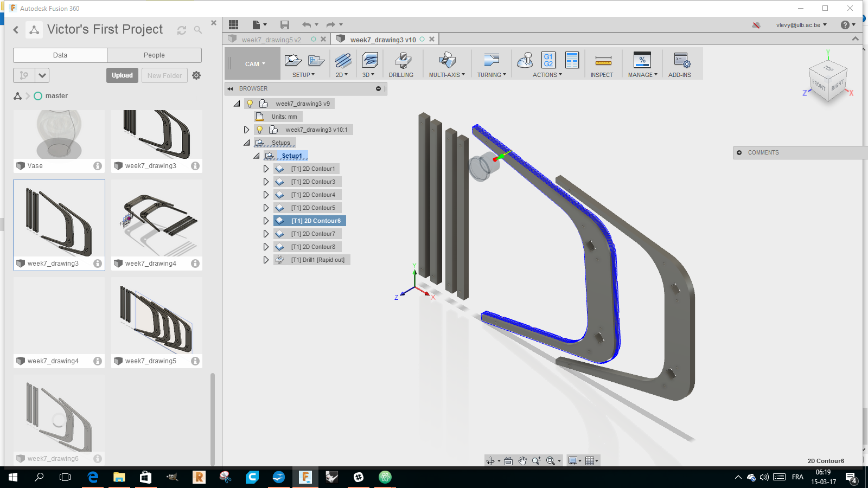Screen dimensions: 868x488
Task: Select the Pan hand tool
Action: pos(522,461)
